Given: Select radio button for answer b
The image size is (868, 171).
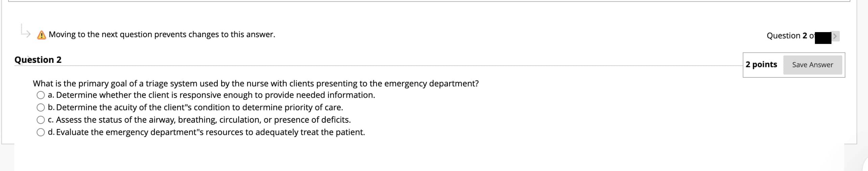Looking at the screenshot, I should (41, 108).
